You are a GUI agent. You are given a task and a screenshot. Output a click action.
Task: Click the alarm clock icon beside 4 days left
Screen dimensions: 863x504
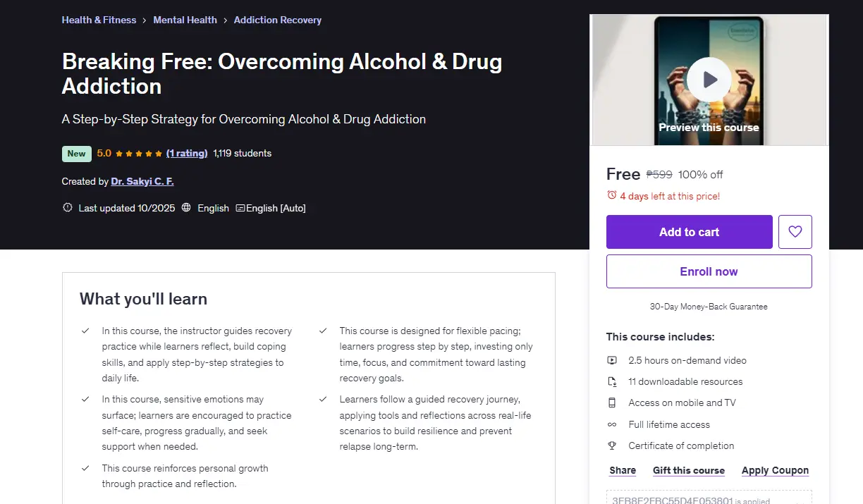coord(611,196)
